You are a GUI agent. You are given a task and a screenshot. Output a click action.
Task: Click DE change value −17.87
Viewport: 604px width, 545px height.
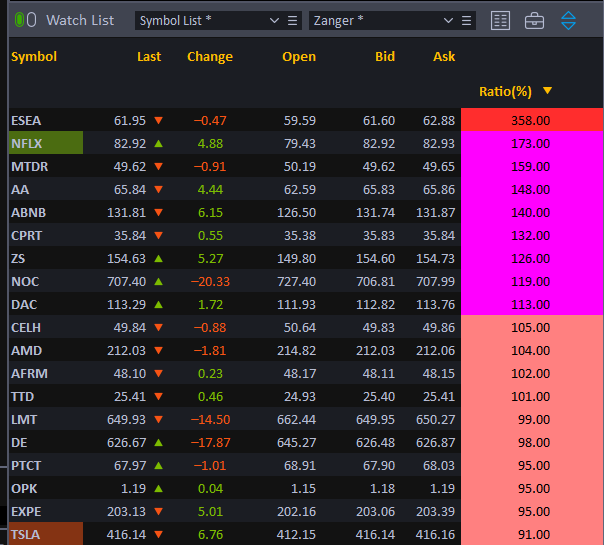coord(210,443)
